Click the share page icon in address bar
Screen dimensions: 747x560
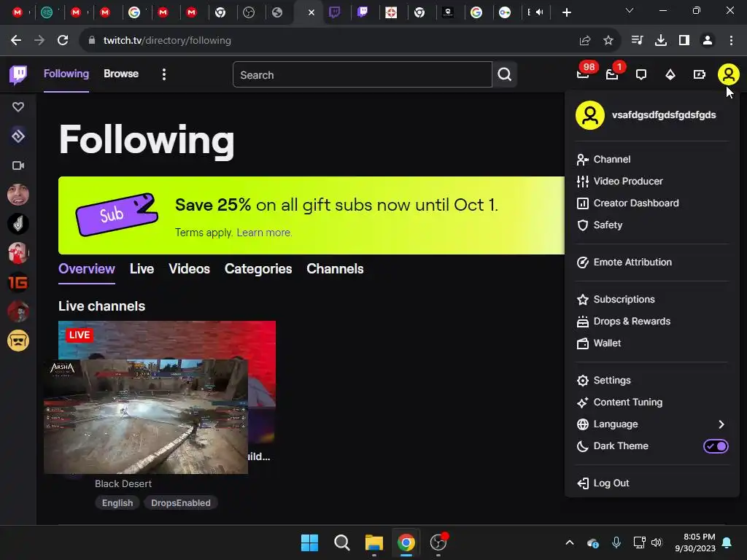pyautogui.click(x=585, y=41)
